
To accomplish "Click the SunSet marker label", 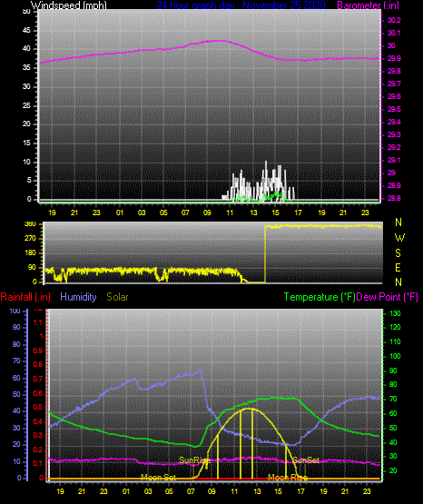I will [306, 460].
